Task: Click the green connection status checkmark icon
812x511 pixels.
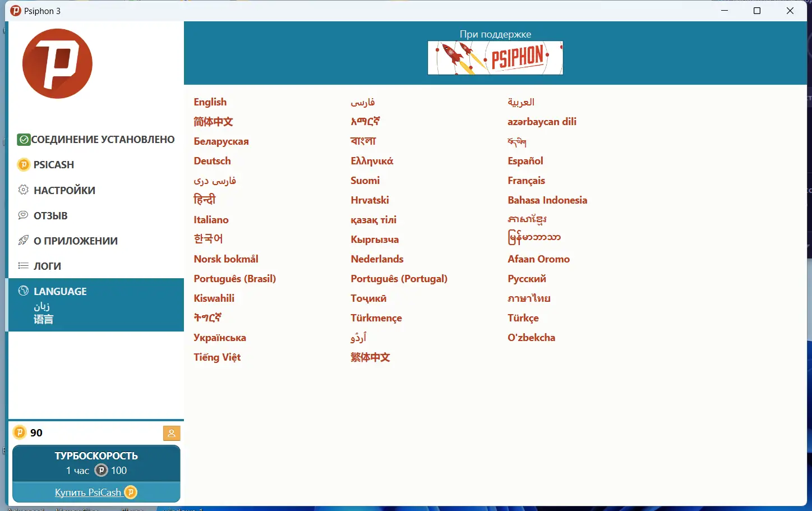Action: pos(24,140)
